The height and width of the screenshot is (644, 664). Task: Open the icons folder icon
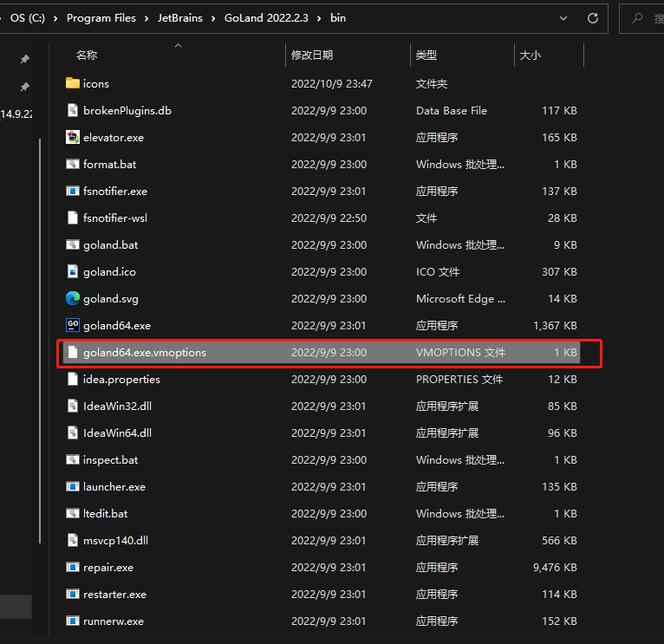pyautogui.click(x=73, y=83)
